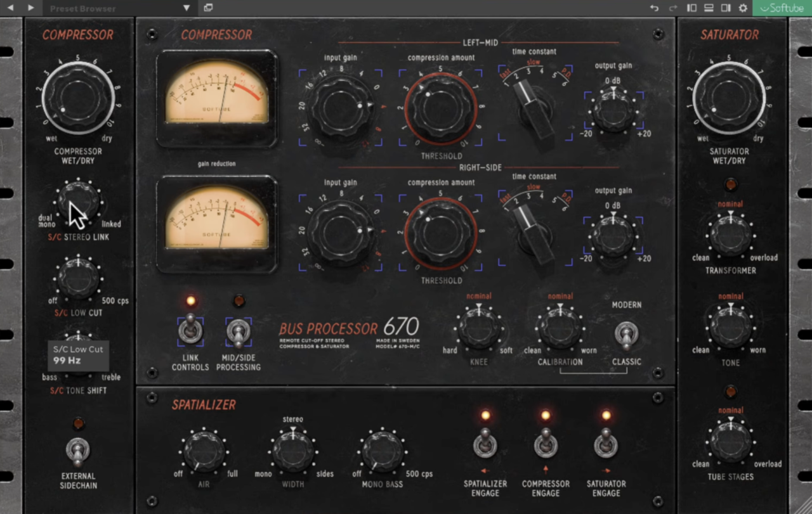Toggle the Link Controls switch

(190, 331)
